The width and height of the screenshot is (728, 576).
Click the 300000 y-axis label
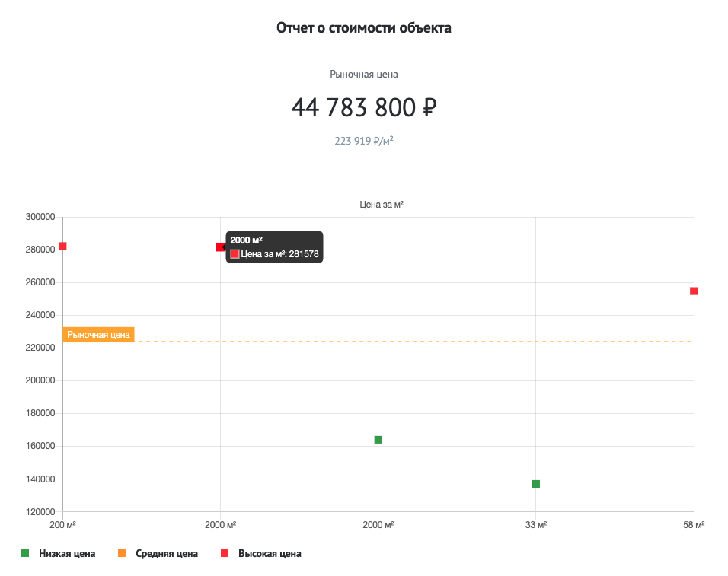(x=40, y=217)
